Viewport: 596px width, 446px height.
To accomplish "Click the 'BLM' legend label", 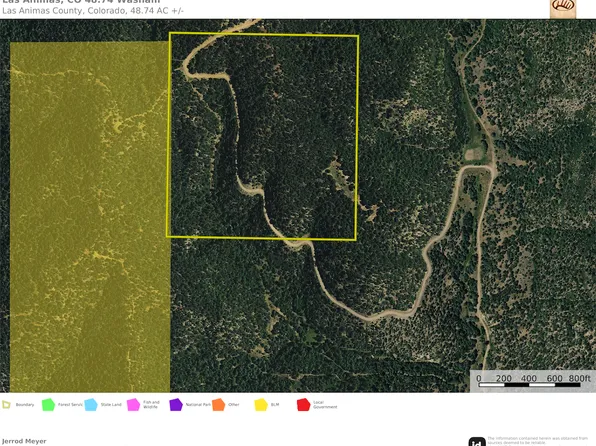I will [x=275, y=405].
